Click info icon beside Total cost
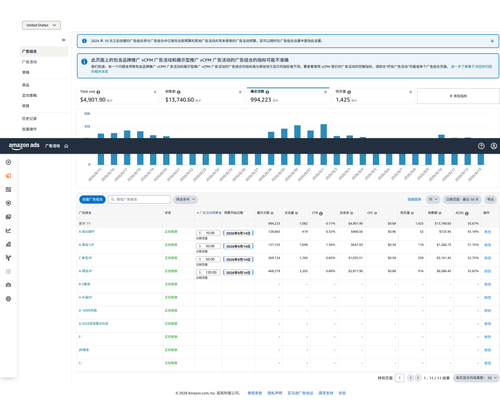 pos(98,92)
